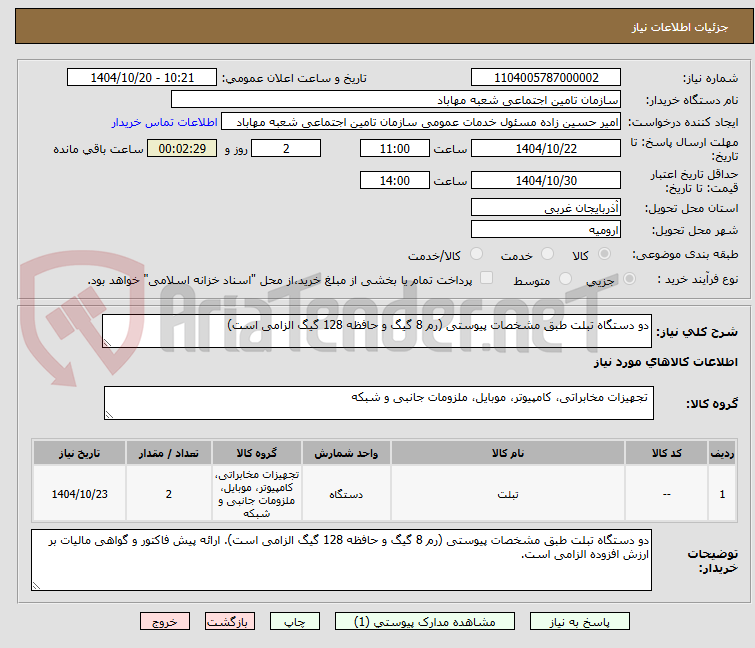755x648 pixels.
Task: Click the need date cell 1404/10/23
Action: click(79, 494)
